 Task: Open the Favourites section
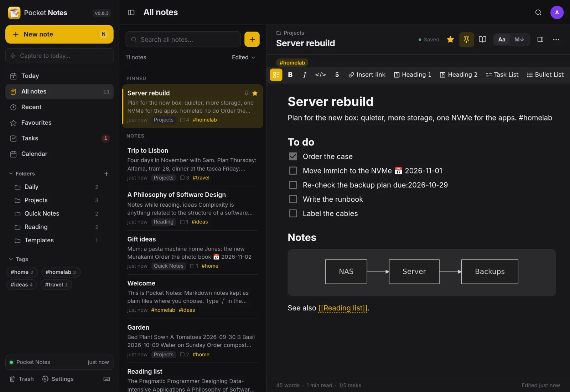tap(59, 123)
